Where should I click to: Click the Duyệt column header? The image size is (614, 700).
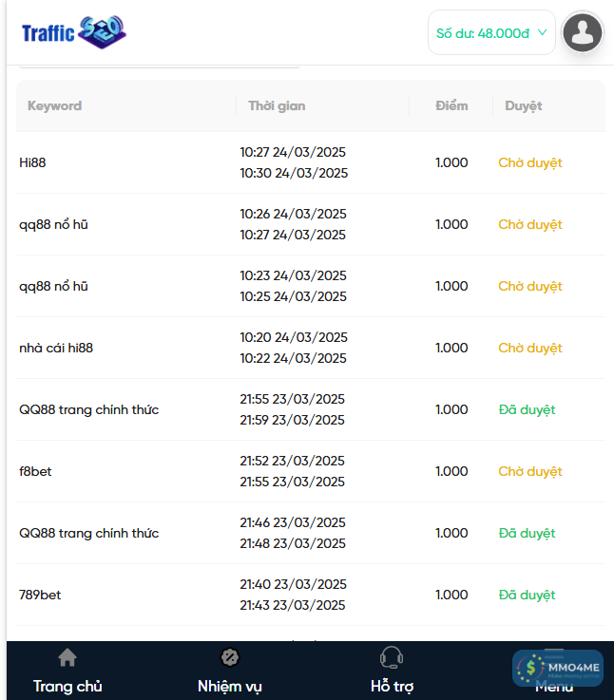524,105
